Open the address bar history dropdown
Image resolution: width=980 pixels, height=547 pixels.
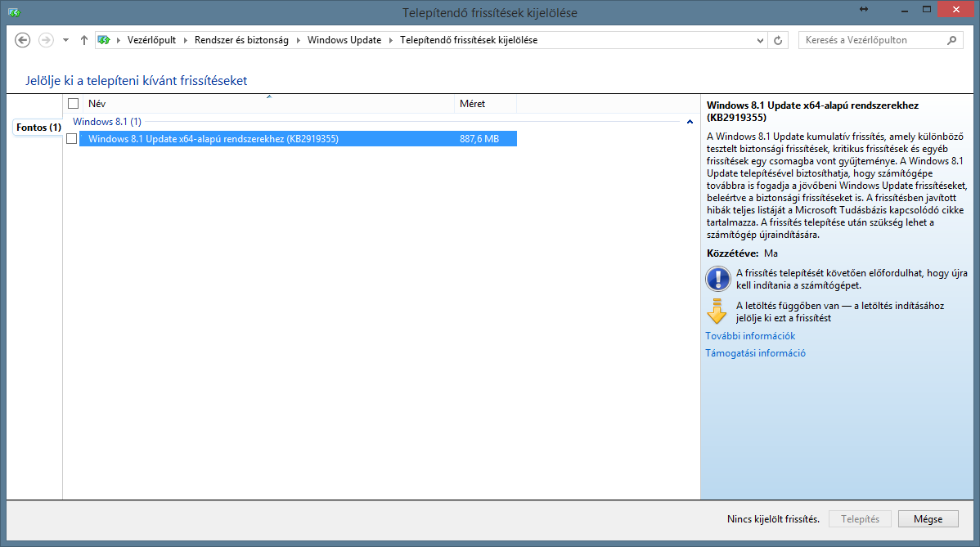(760, 40)
